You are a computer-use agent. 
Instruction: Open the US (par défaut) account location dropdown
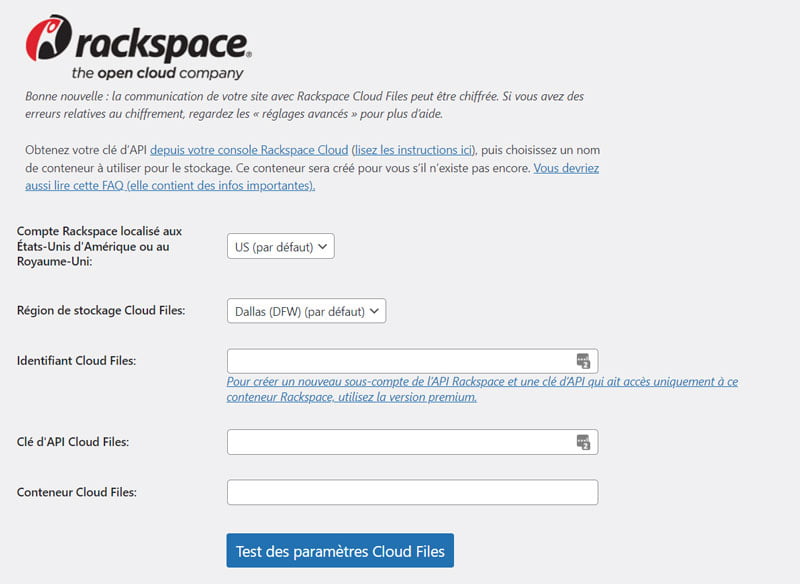click(281, 246)
